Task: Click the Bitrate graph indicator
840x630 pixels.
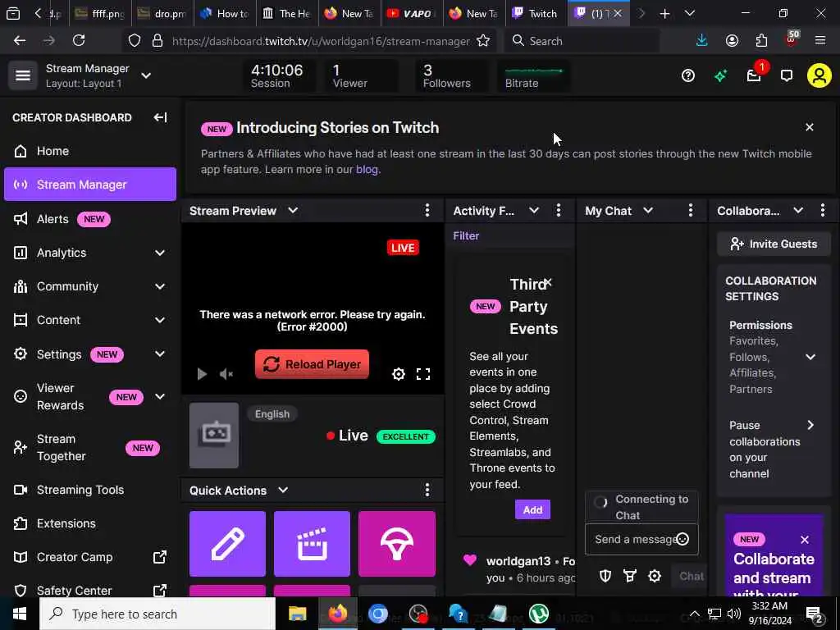Action: coord(533,75)
